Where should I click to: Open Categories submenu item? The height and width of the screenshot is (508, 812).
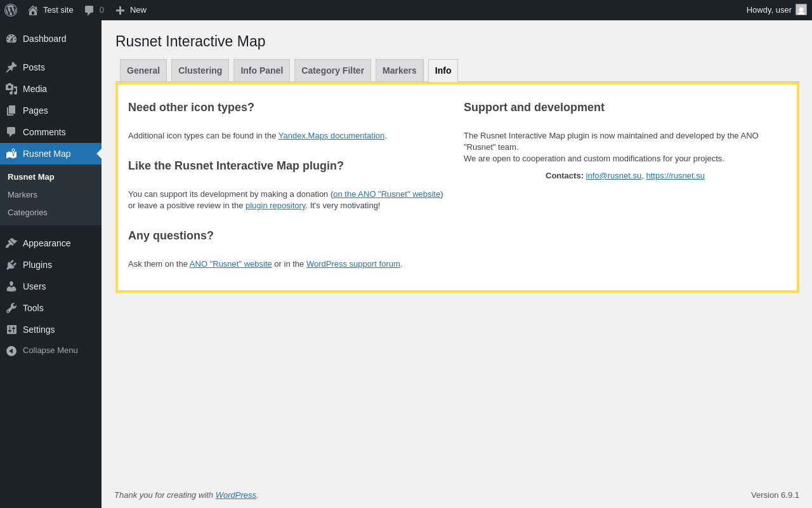(27, 213)
